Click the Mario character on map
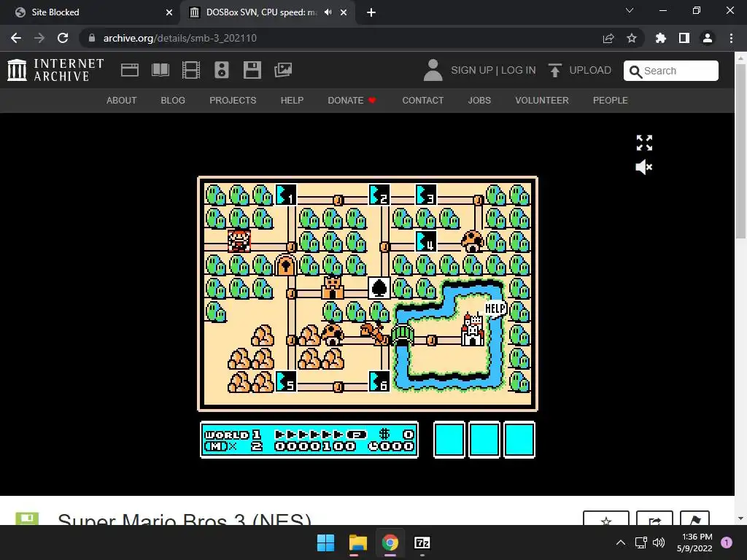 click(x=239, y=241)
